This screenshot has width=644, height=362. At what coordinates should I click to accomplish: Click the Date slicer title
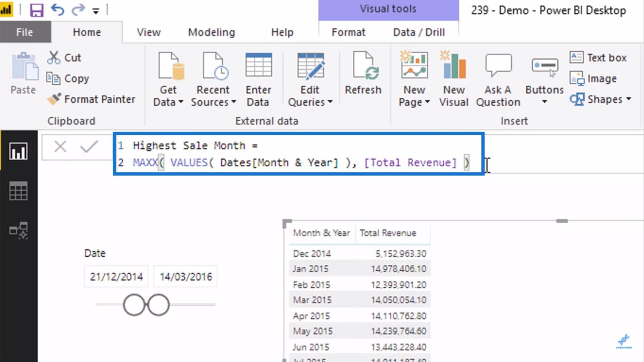click(x=95, y=253)
